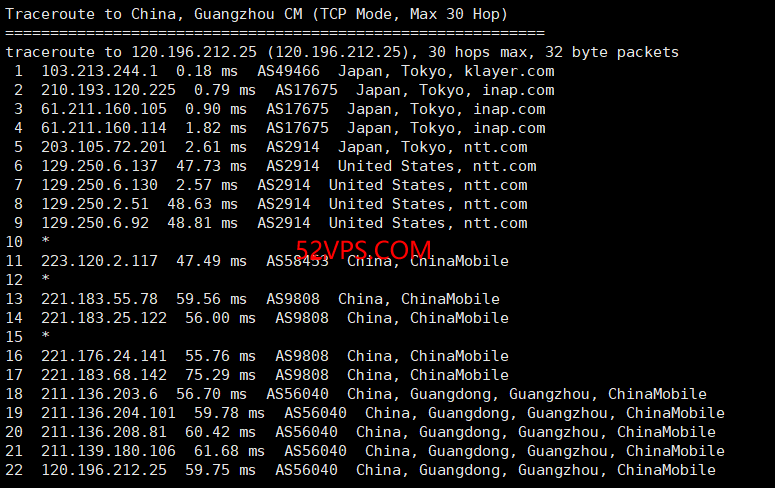Select IP 221.183.55.78 in hop 13
This screenshot has width=775, height=488.
click(99, 299)
